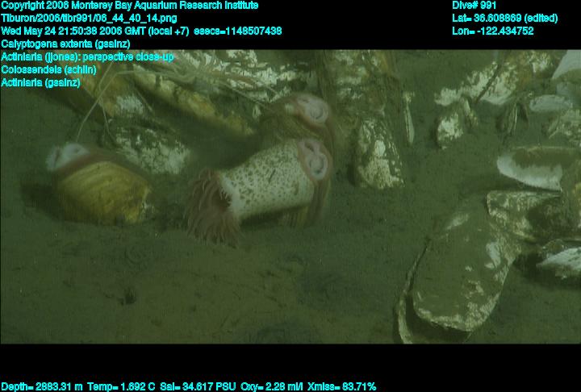This screenshot has height=392, width=581.
Task: Click the Colossendeis (schlin) annotation
Action: [48, 69]
